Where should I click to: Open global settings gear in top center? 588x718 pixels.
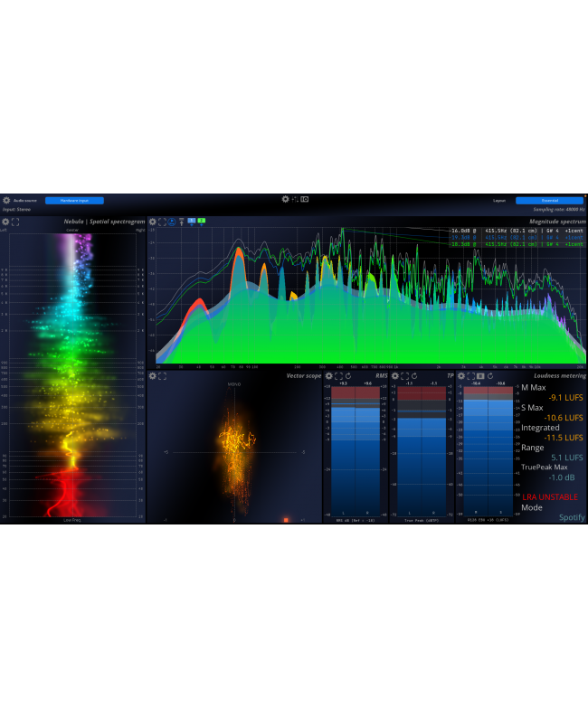point(285,199)
